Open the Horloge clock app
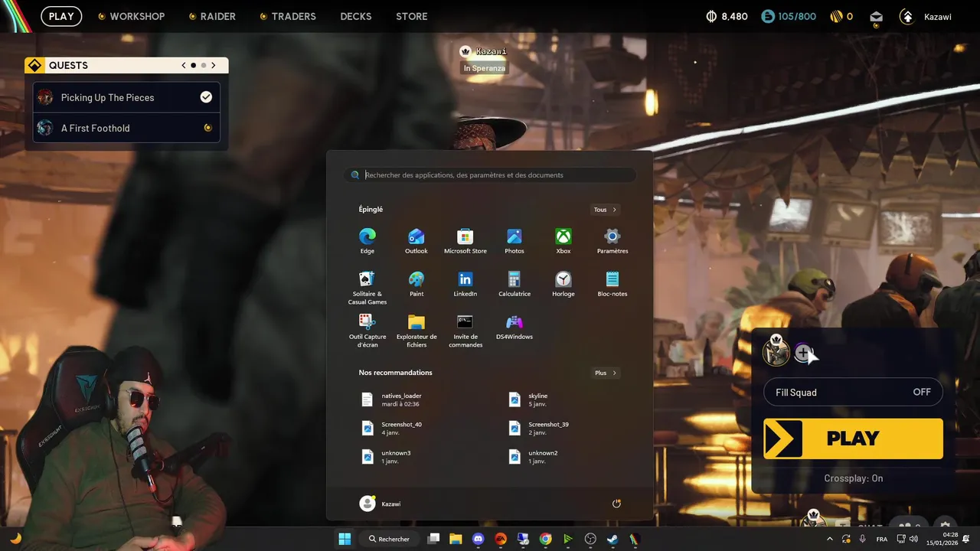This screenshot has height=551, width=980. point(563,283)
